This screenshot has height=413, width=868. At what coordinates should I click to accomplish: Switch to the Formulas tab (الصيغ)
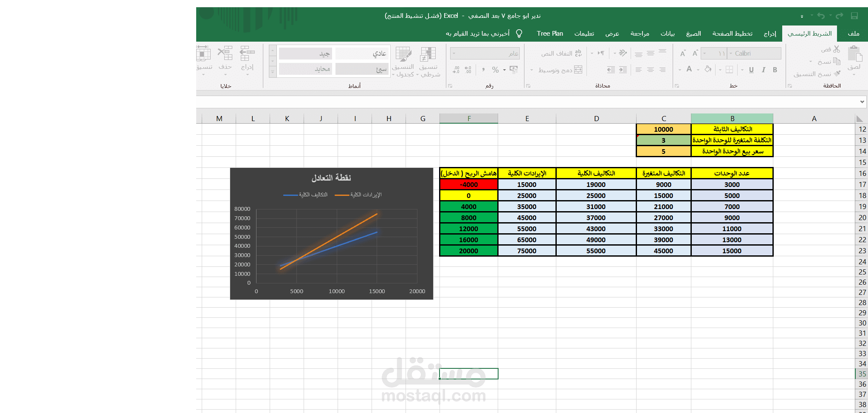pyautogui.click(x=693, y=34)
